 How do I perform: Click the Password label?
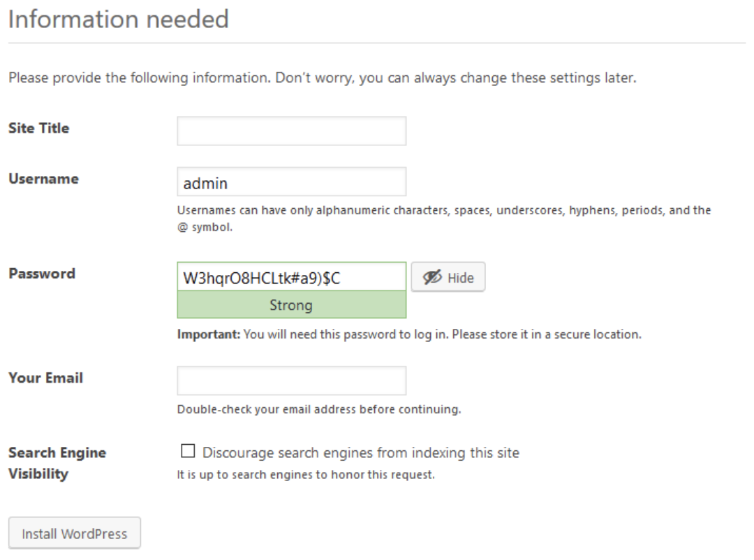coord(42,274)
